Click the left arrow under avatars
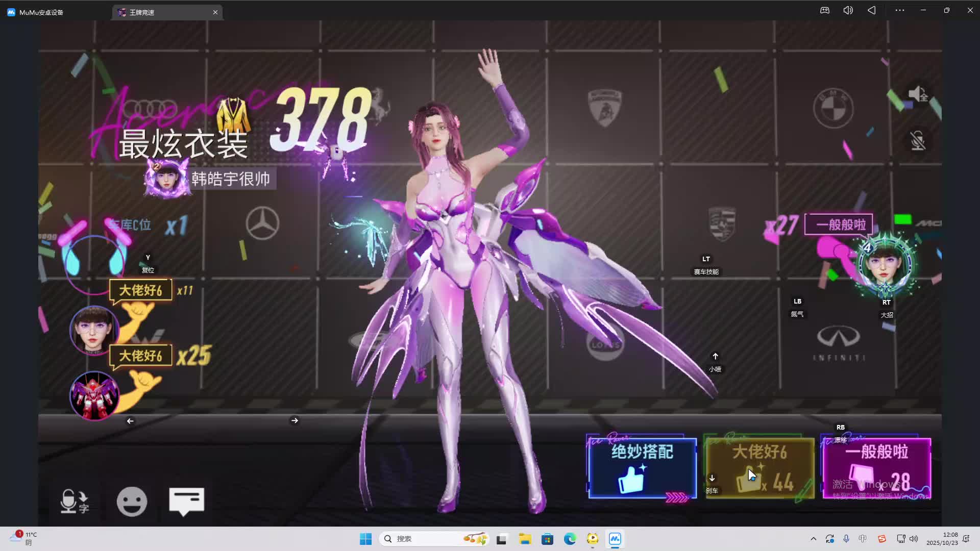Image resolution: width=980 pixels, height=551 pixels. point(130,421)
